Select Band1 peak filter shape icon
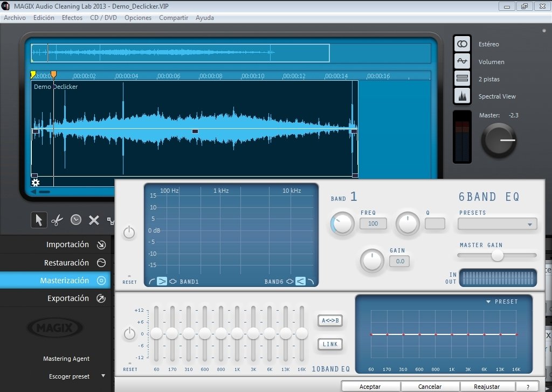The height and width of the screenshot is (392, 552). (x=173, y=282)
